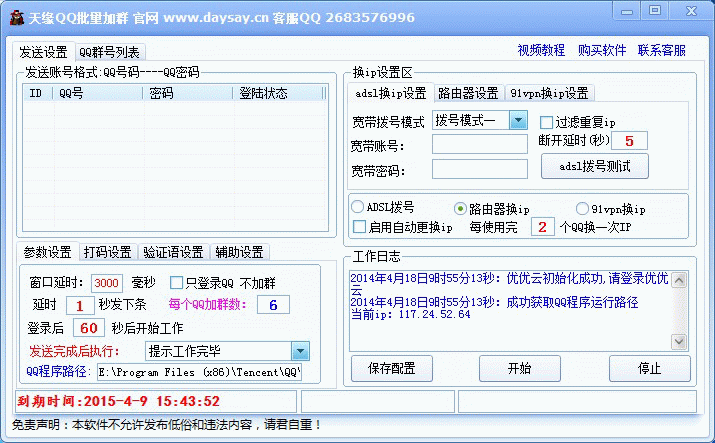Screen dimensions: 715x443
Task: Click the 个QQ换一次IP count field
Action: click(x=542, y=227)
